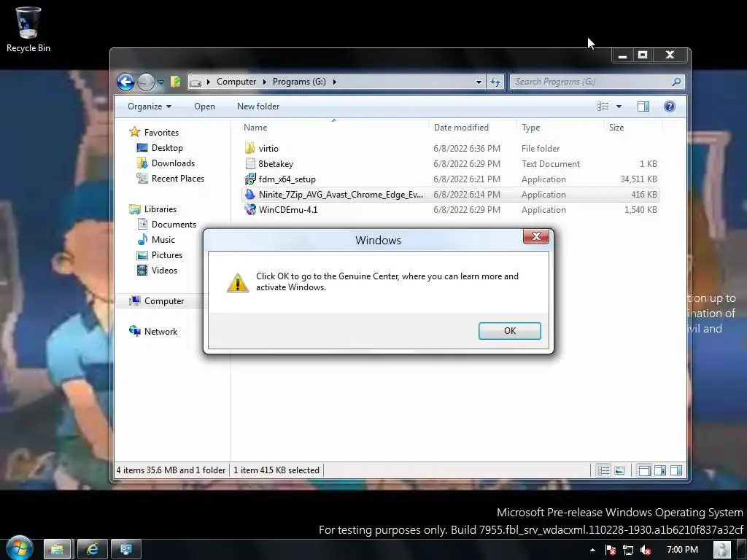The width and height of the screenshot is (747, 560).
Task: Toggle the second pane layout button in status bar
Action: [660, 470]
